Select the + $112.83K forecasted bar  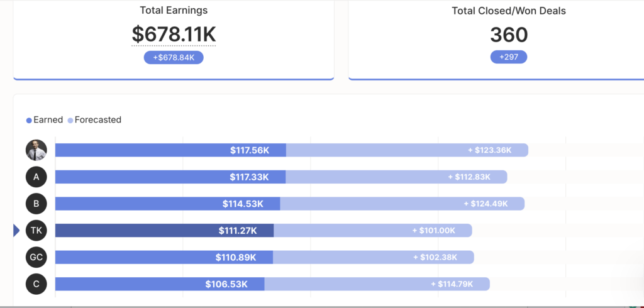point(396,177)
